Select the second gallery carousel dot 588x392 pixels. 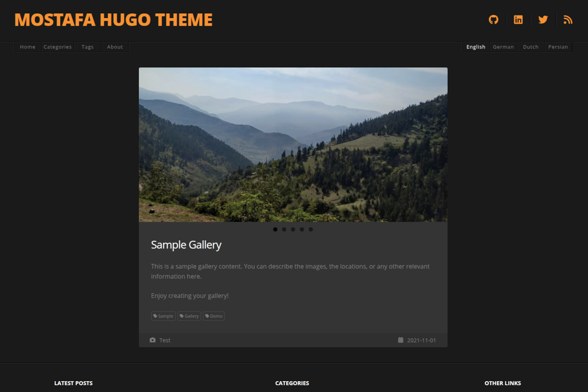point(284,229)
